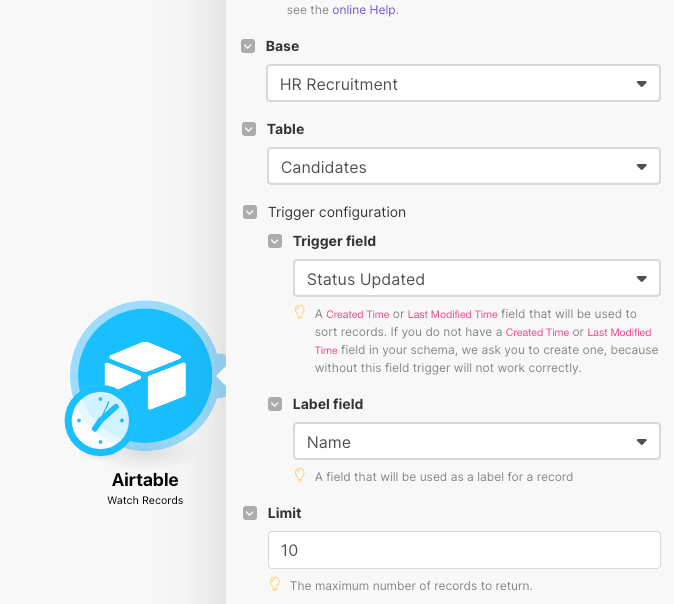674x604 pixels.
Task: Click the Watch Records caption under Airtable
Action: 145,500
